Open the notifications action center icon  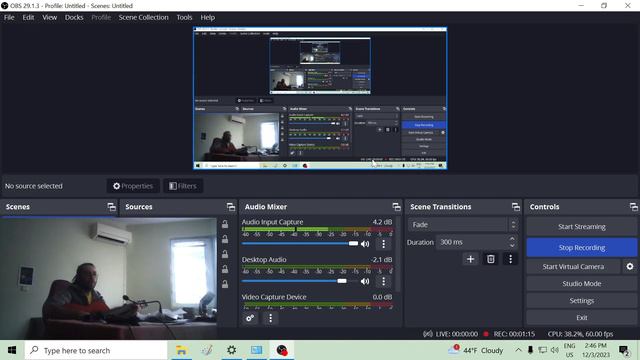pos(624,350)
